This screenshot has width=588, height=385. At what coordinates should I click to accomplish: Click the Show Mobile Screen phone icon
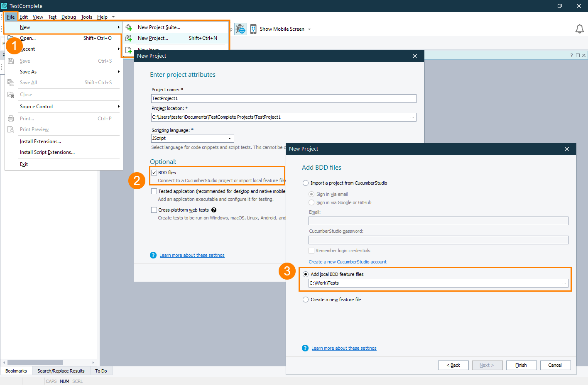point(253,29)
